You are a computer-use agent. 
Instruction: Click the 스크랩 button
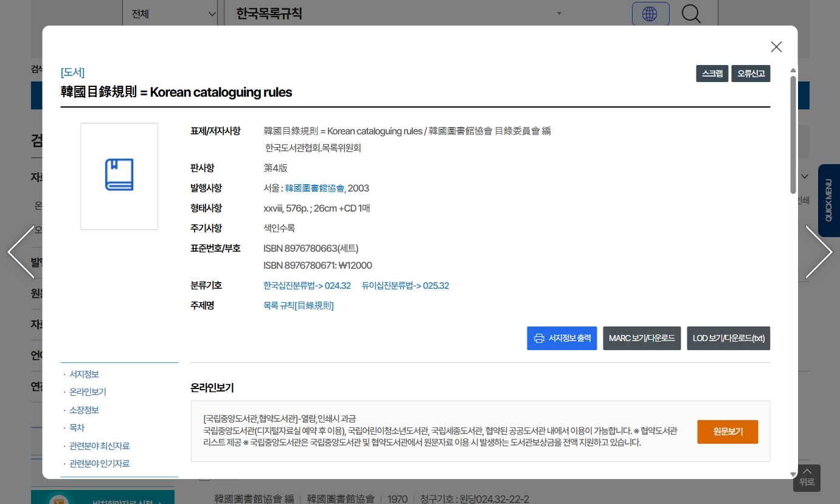pyautogui.click(x=712, y=74)
